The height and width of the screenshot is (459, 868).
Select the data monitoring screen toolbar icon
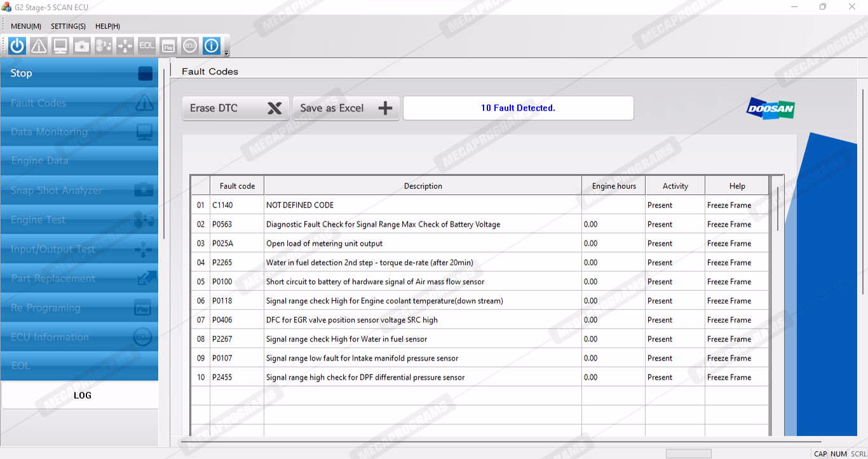[x=60, y=46]
